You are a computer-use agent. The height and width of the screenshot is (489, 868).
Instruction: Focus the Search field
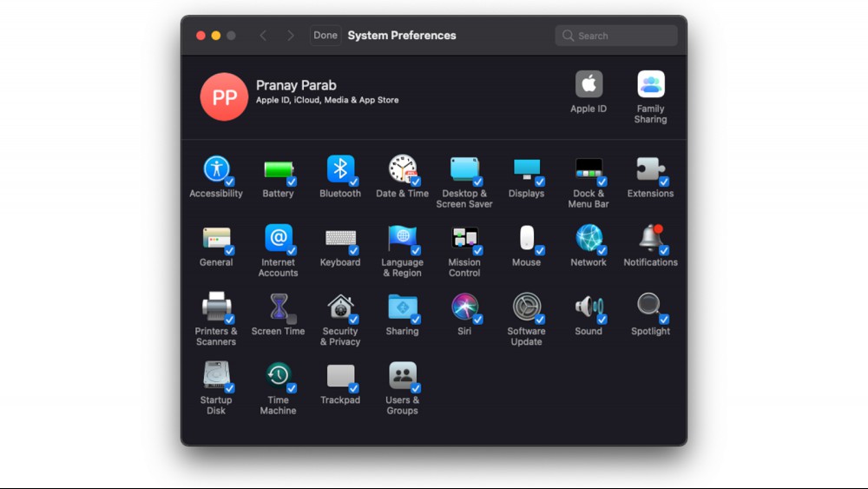coord(616,36)
